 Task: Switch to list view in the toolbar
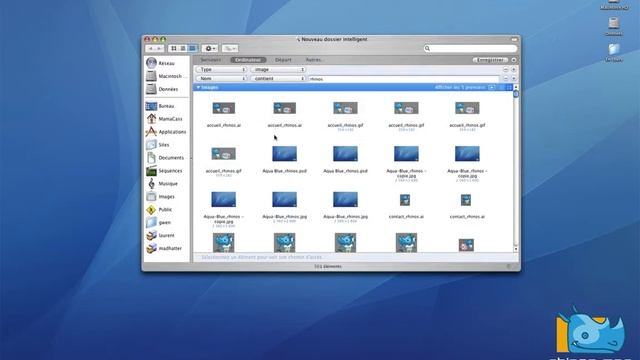coord(183,49)
